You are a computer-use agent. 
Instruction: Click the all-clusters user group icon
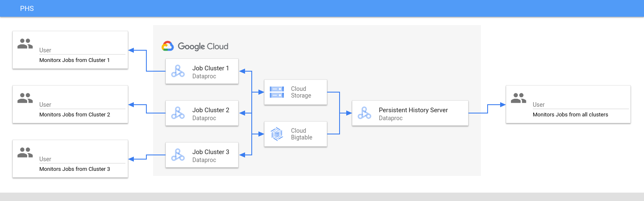pyautogui.click(x=519, y=98)
